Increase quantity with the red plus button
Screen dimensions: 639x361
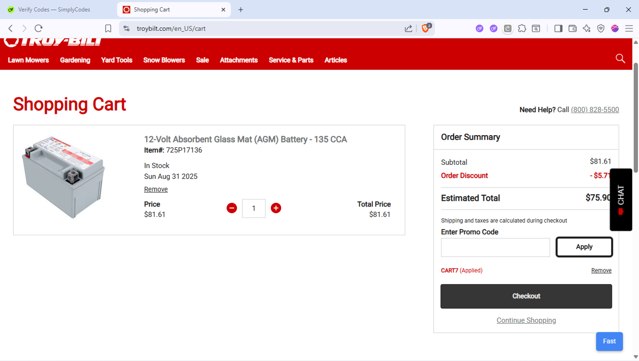[276, 208]
